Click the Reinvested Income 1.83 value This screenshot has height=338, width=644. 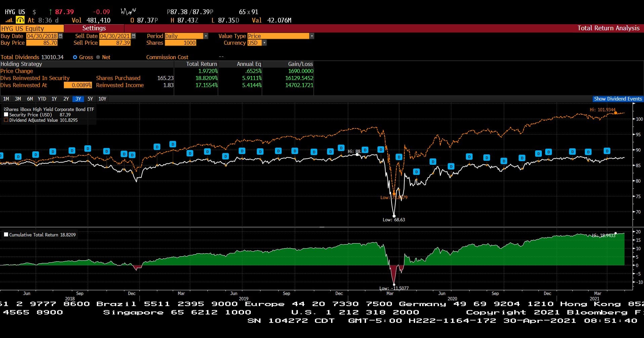(168, 85)
